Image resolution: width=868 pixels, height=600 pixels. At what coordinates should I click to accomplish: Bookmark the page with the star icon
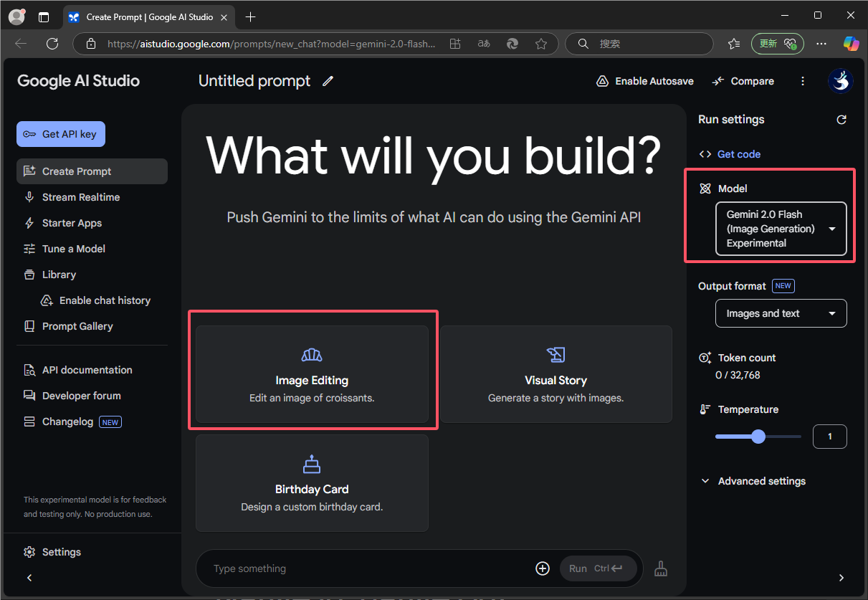click(x=541, y=44)
